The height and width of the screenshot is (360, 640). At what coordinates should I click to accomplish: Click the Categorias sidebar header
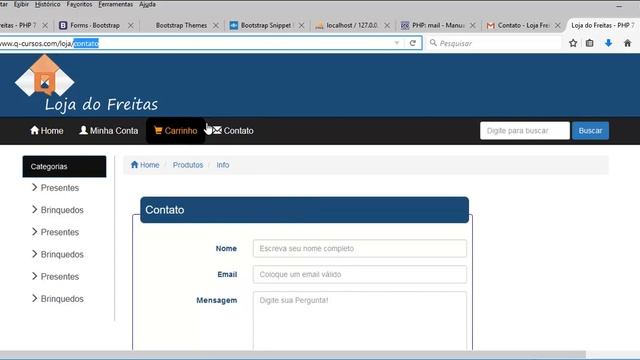tap(64, 167)
